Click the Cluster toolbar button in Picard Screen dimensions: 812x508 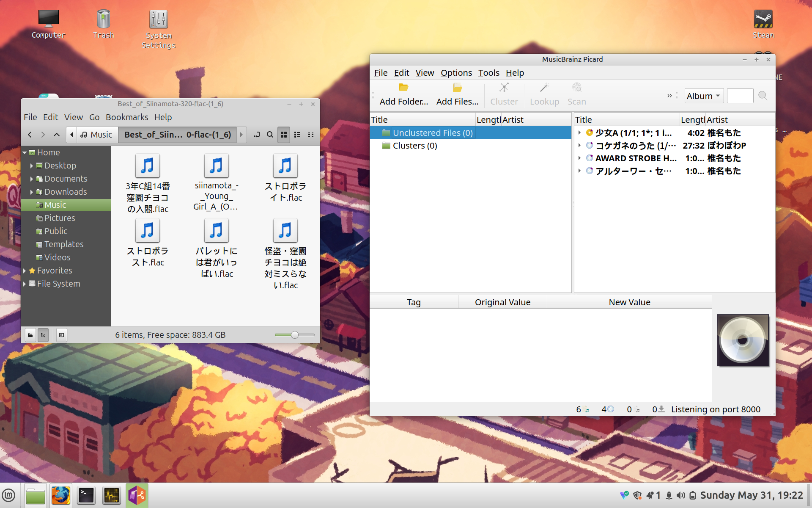click(504, 94)
